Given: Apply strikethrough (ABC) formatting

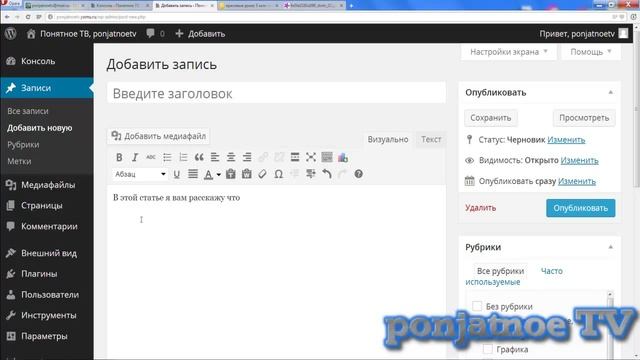Looking at the screenshot, I should [x=151, y=158].
